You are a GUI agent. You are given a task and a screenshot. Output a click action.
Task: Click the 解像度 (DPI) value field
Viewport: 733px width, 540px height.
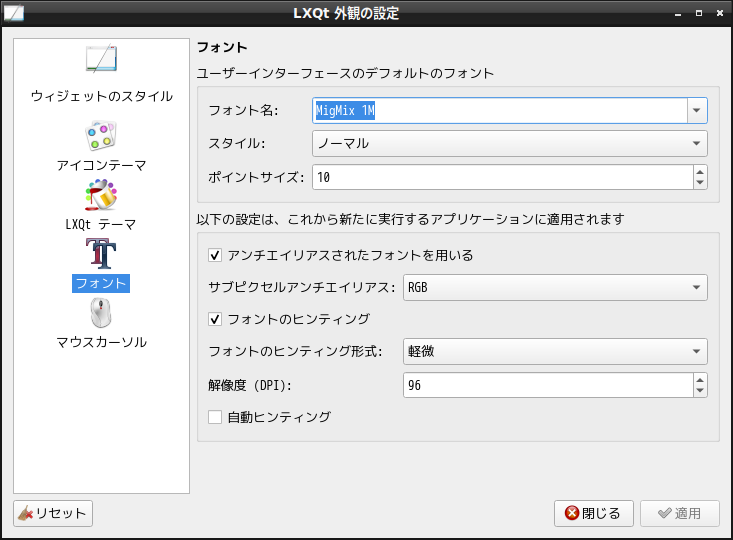pyautogui.click(x=548, y=385)
